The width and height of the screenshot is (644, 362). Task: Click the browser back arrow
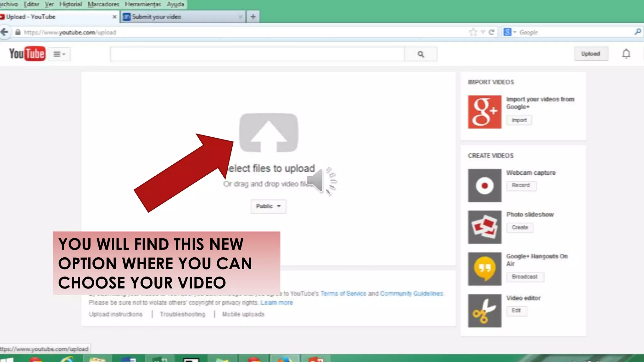click(4, 32)
